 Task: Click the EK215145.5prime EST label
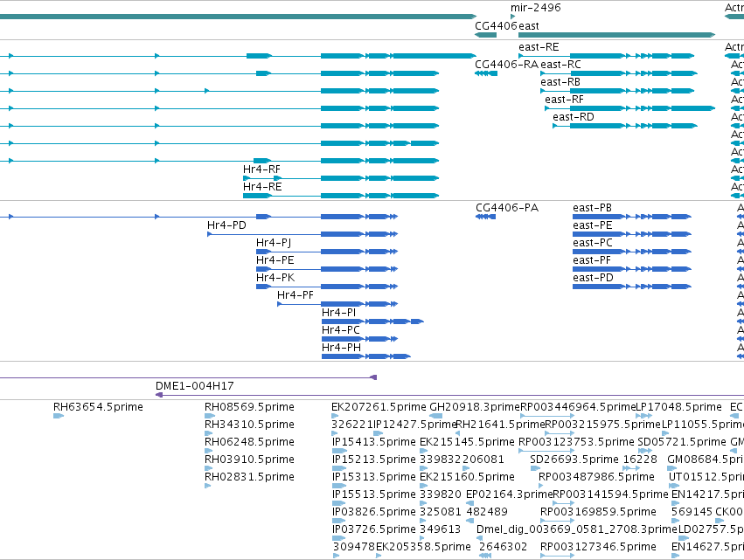pyautogui.click(x=467, y=442)
